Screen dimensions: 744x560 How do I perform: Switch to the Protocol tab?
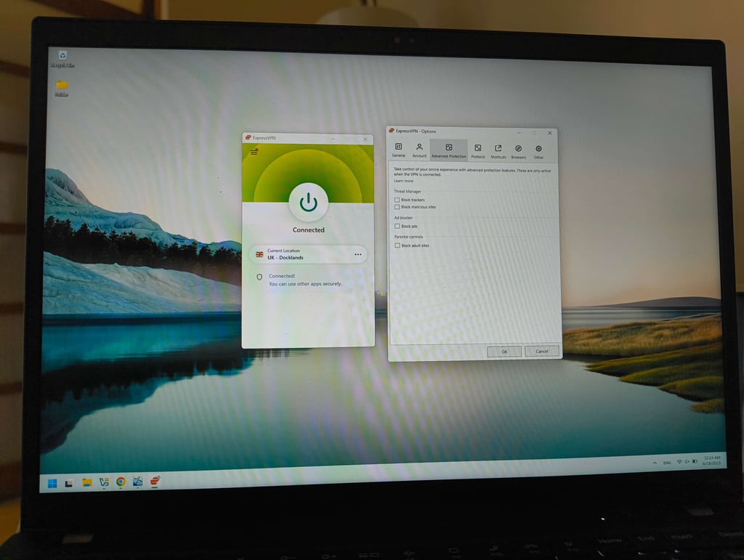(478, 151)
